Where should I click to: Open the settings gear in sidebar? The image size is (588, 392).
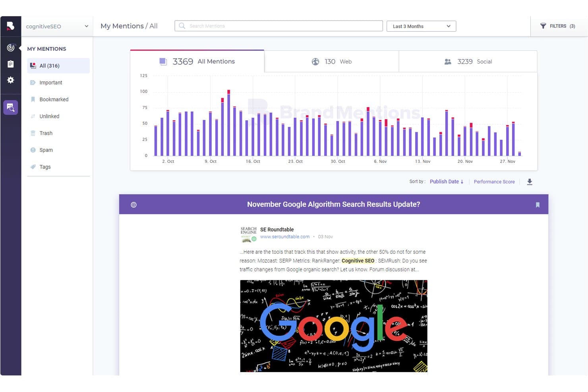tap(11, 80)
